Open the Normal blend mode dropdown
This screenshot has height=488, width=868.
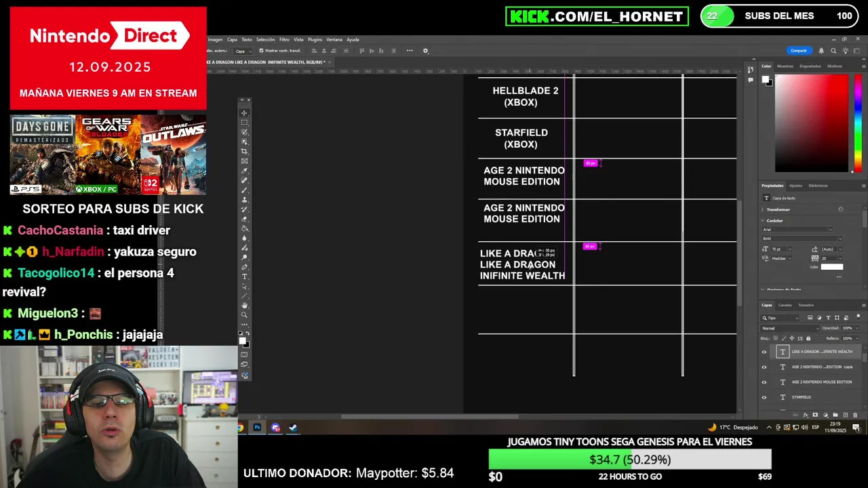790,328
